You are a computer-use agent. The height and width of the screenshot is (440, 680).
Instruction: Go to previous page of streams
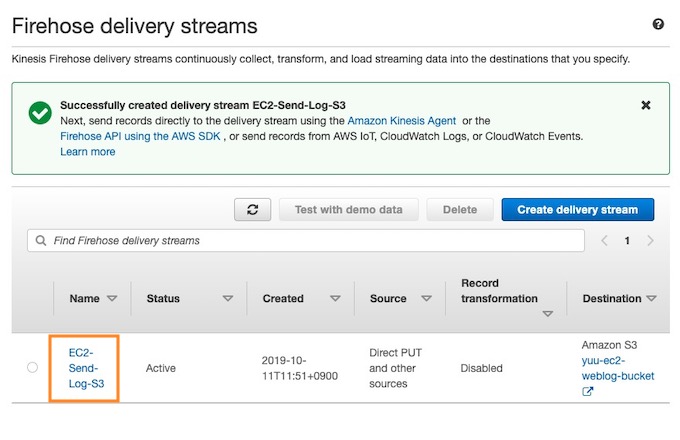point(604,241)
